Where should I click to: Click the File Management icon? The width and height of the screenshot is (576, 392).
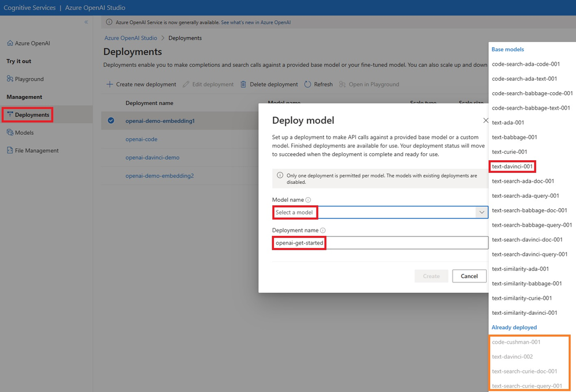click(x=10, y=150)
